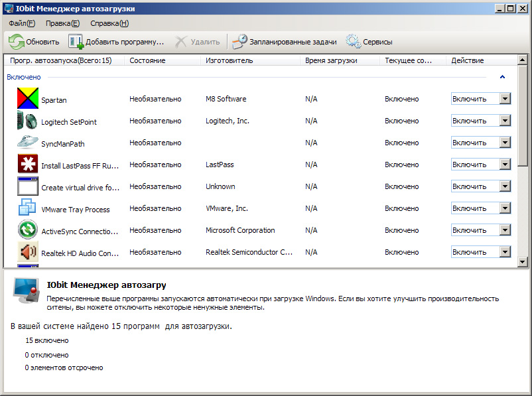Click the M8 Software manufacturer cell
This screenshot has height=396, width=532.
click(x=226, y=99)
